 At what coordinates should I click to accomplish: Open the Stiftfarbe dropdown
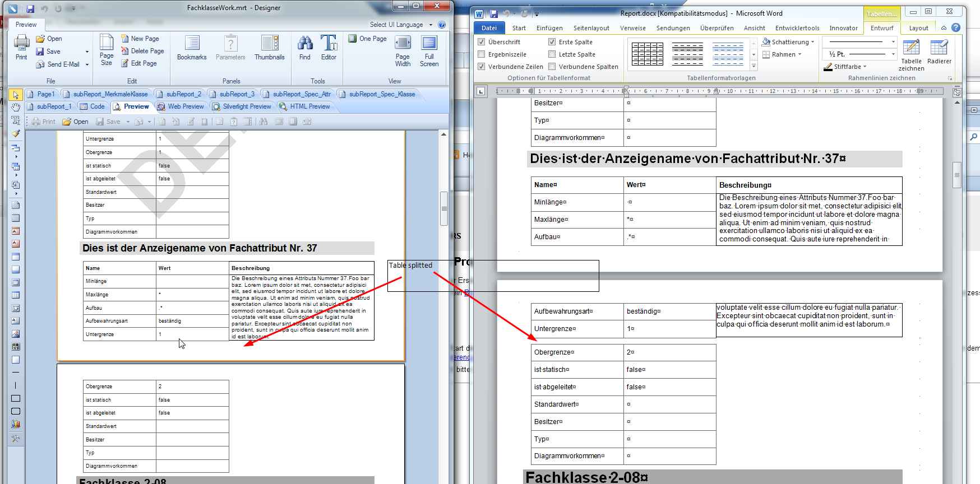(x=865, y=67)
